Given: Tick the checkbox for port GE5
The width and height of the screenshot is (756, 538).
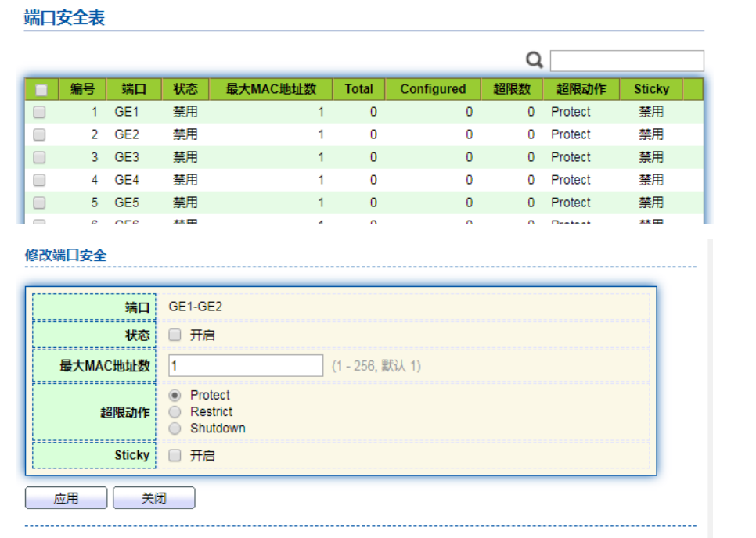Looking at the screenshot, I should [x=40, y=203].
